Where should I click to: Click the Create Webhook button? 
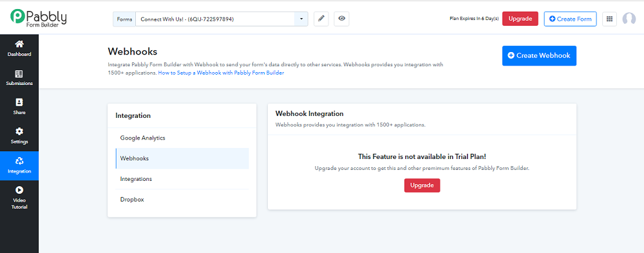[x=539, y=55]
